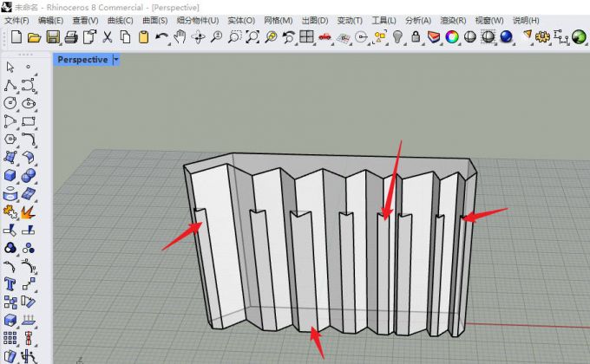Viewport: 590px width, 364px height.
Task: Open the 视窗(W) menu
Action: [489, 20]
